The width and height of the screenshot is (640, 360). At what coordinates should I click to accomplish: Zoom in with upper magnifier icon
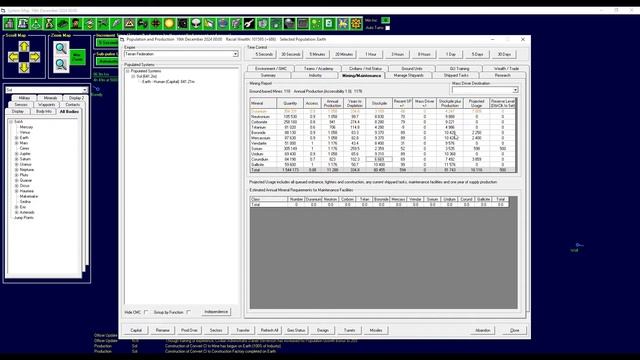[61, 49]
